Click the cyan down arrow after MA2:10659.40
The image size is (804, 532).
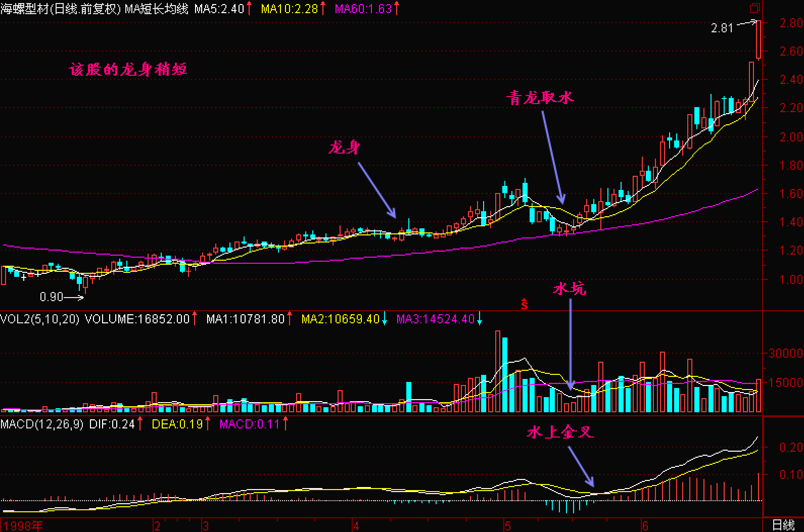click(x=385, y=319)
